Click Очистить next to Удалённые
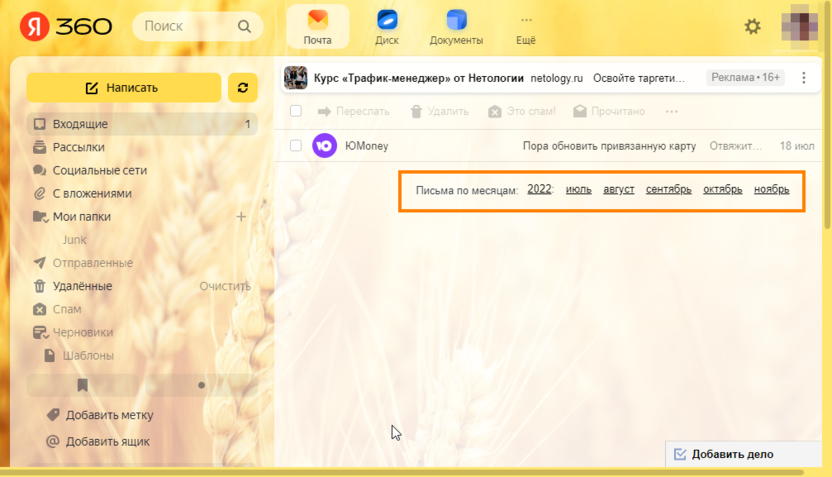This screenshot has height=477, width=832. pos(224,286)
